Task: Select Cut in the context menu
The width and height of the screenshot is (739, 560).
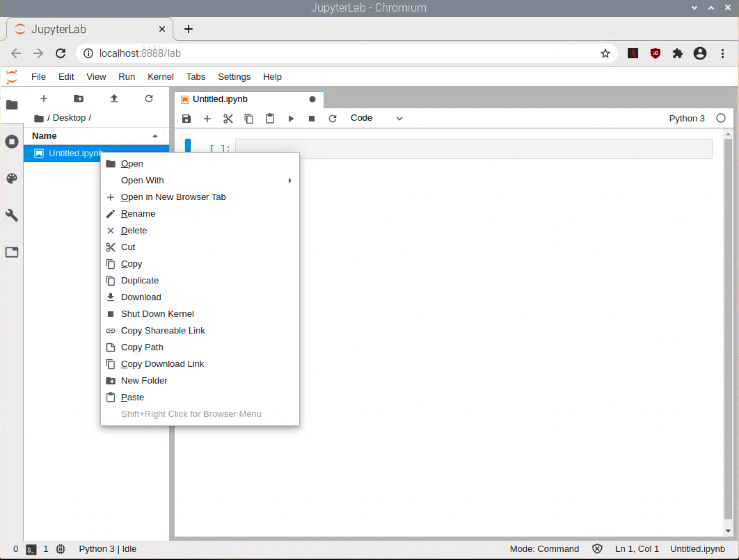Action: 200,247
